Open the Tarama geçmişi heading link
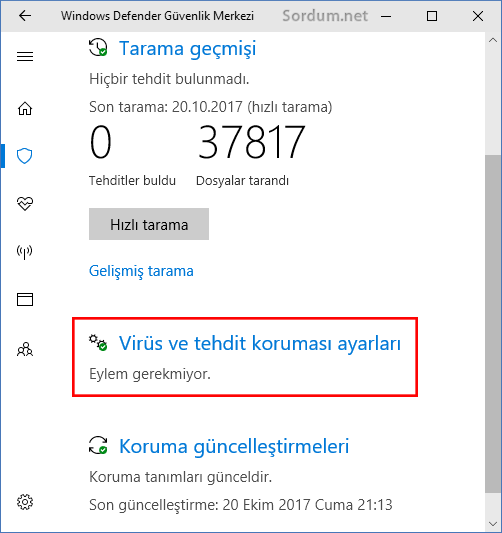Screen dimensions: 502x533 (187, 49)
